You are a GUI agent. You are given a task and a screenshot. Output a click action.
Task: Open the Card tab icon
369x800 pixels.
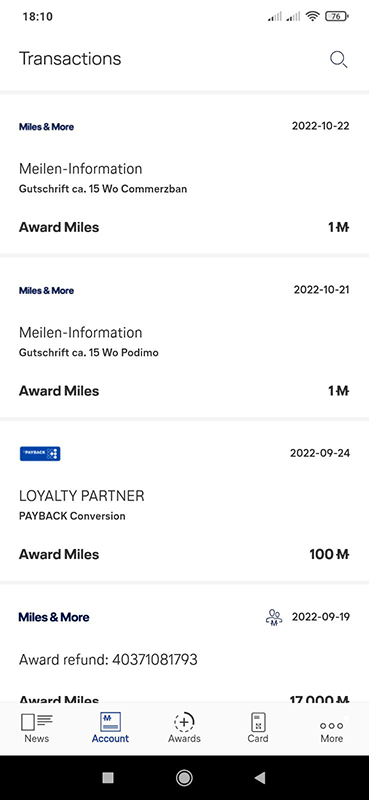click(x=258, y=722)
